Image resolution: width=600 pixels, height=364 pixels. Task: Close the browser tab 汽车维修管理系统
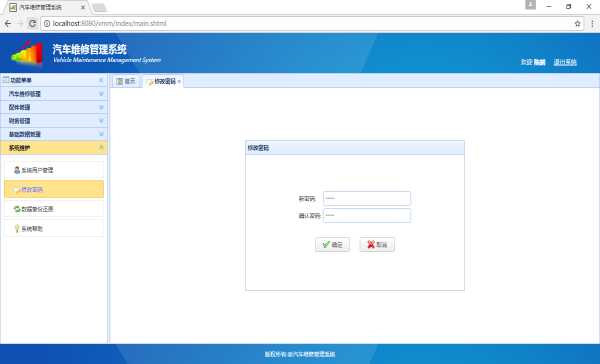[83, 7]
